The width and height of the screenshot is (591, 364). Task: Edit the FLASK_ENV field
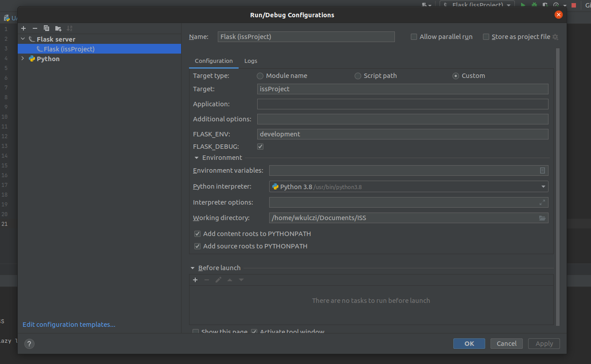403,134
